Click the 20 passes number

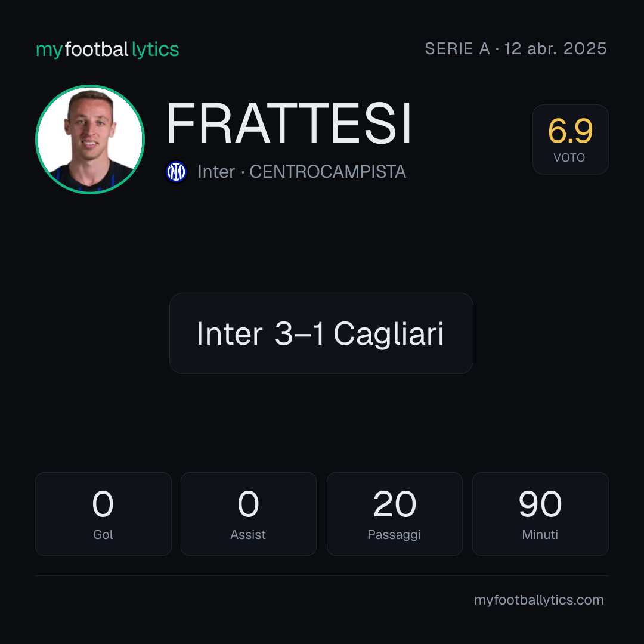(x=394, y=504)
